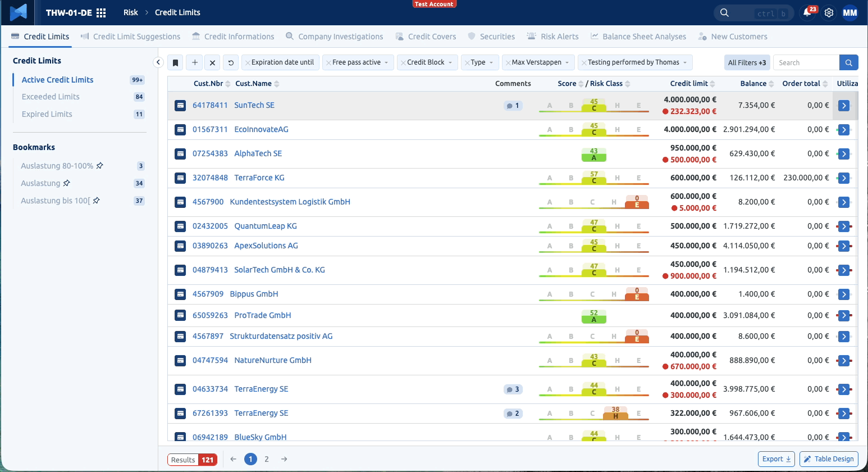
Task: Click the Export button
Action: point(776,459)
